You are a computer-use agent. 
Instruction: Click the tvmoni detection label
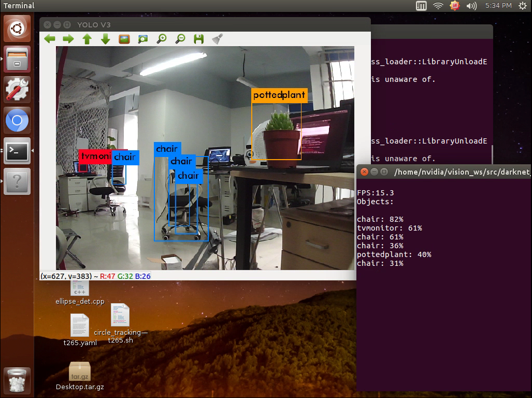point(95,157)
